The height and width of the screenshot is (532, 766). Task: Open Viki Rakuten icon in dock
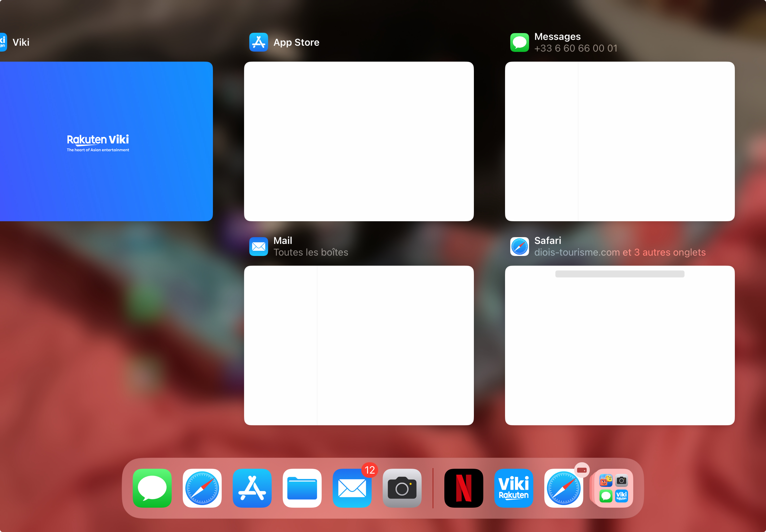[x=513, y=488]
